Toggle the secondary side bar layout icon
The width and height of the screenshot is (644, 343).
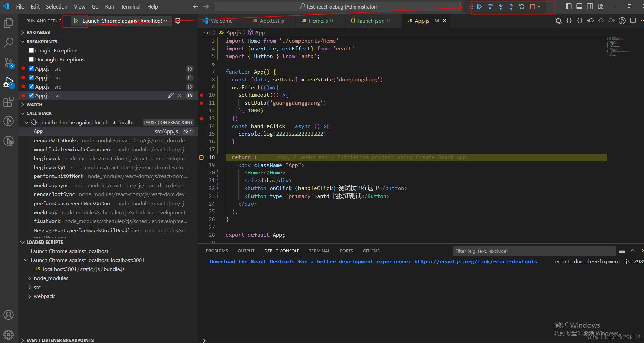click(590, 6)
